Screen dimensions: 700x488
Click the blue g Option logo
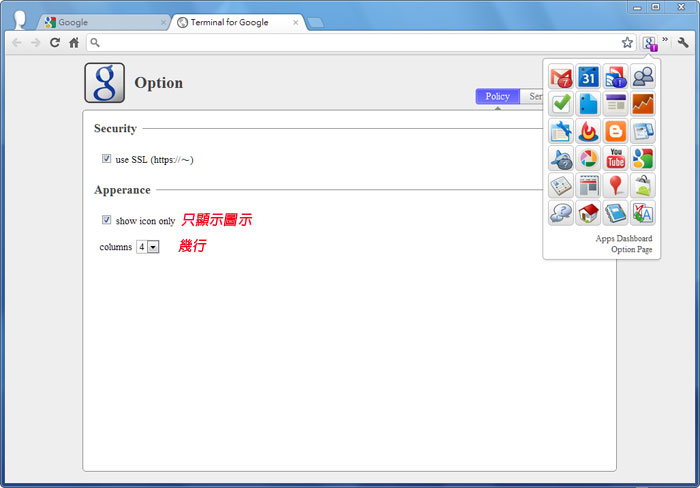[x=104, y=83]
